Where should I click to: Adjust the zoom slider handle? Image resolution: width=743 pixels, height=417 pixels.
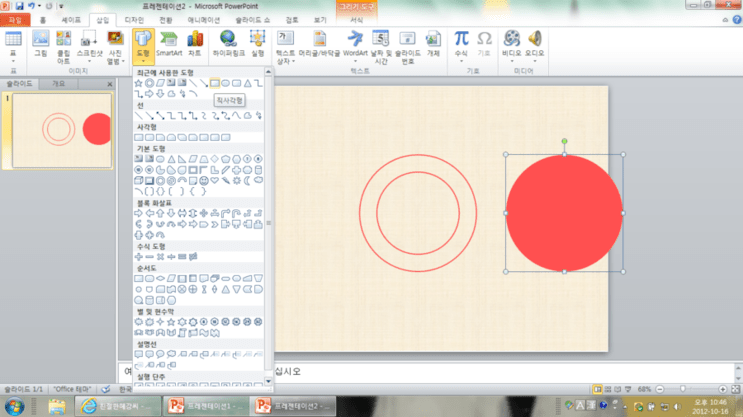[683, 389]
